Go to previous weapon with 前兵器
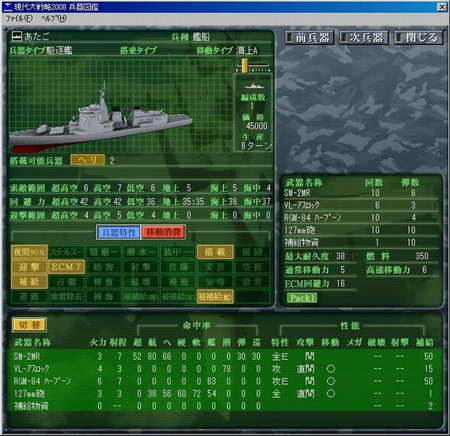This screenshot has width=450, height=436. pyautogui.click(x=309, y=37)
